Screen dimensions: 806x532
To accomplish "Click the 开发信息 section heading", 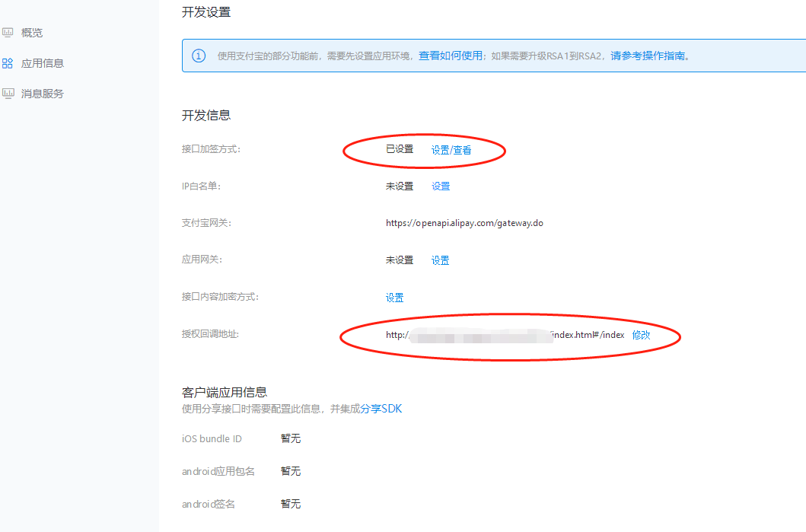I will point(206,115).
